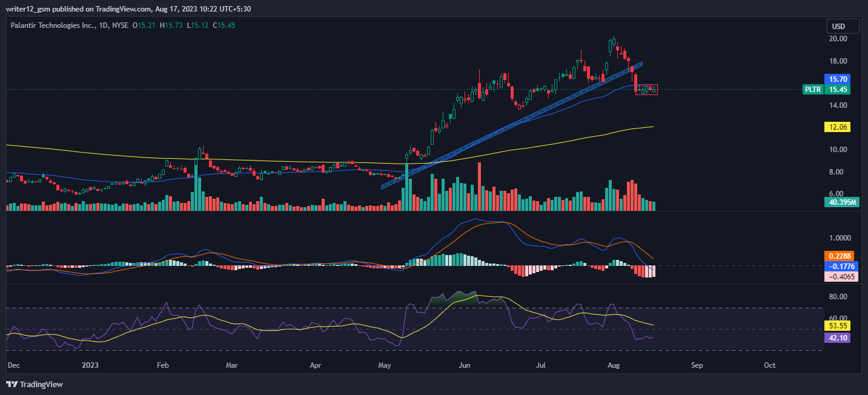This screenshot has width=868, height=395.
Task: Click the high value H15.73 in header
Action: 171,26
